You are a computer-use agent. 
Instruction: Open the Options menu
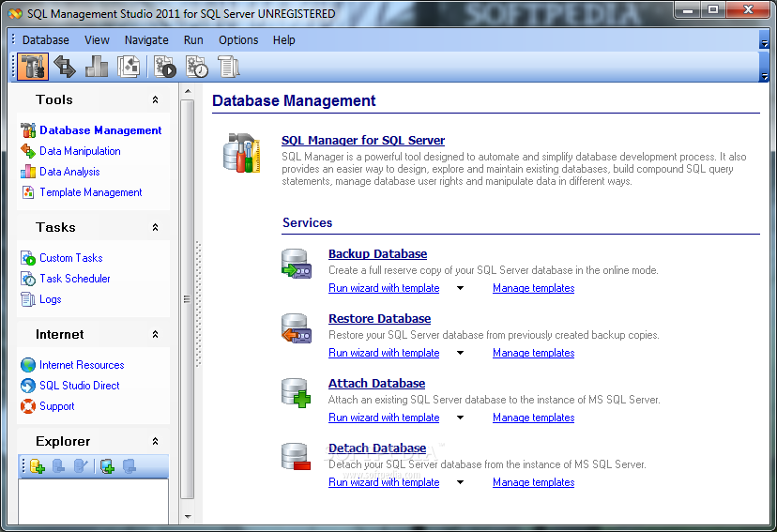pos(238,40)
